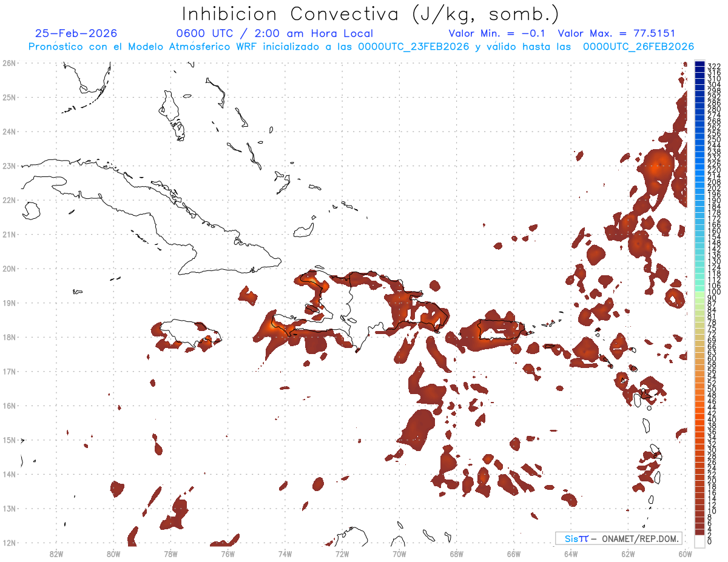The height and width of the screenshot is (562, 728).
Task: Click the longitude label "76W"
Action: (x=227, y=554)
